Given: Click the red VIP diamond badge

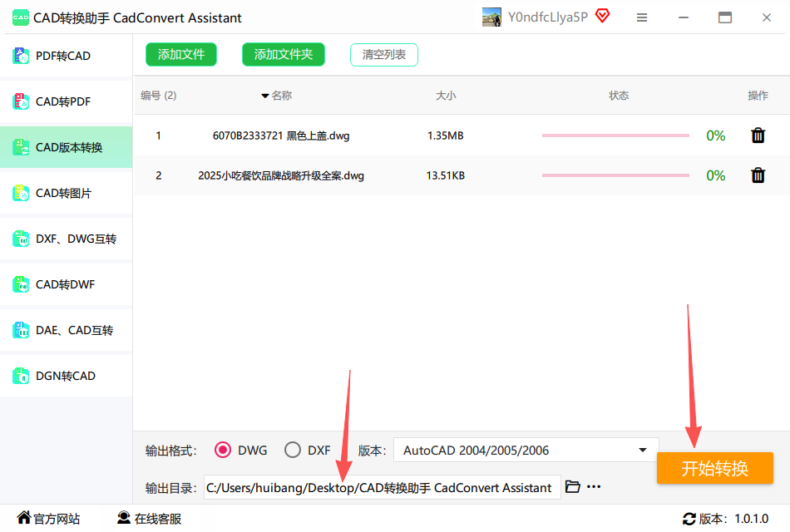Looking at the screenshot, I should pos(603,16).
